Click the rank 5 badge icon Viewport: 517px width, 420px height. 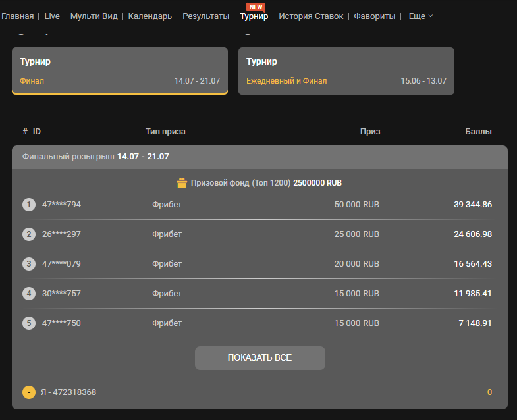[x=29, y=323]
